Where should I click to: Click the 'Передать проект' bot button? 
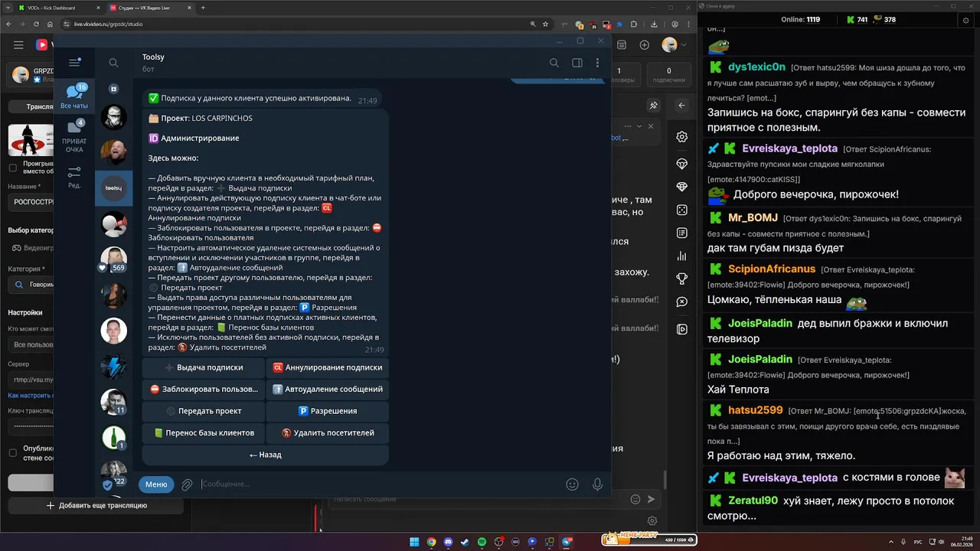[x=203, y=411]
